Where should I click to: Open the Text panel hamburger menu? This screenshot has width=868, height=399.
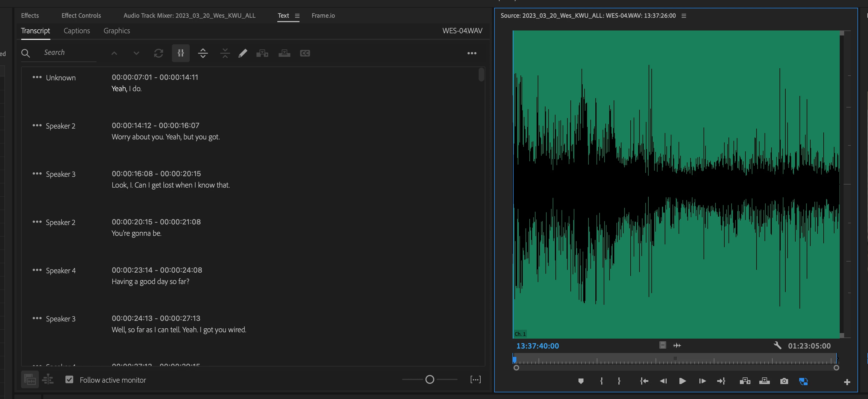tap(297, 16)
